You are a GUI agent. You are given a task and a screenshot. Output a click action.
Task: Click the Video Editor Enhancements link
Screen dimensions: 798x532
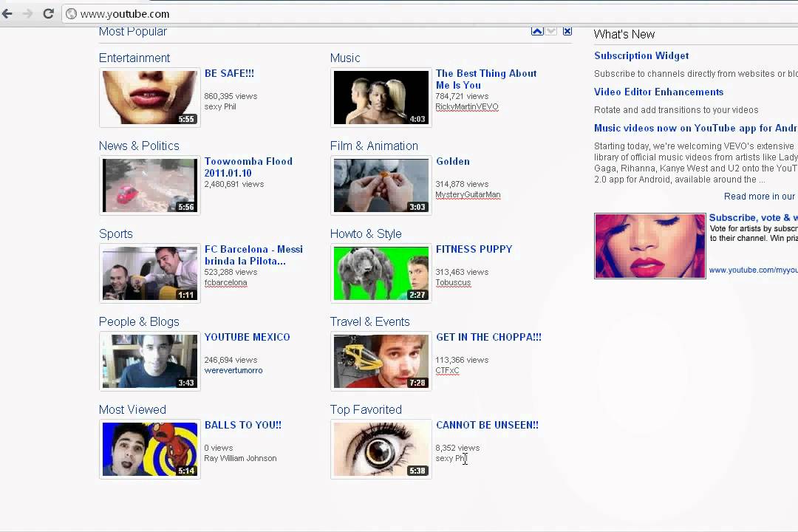tap(658, 92)
